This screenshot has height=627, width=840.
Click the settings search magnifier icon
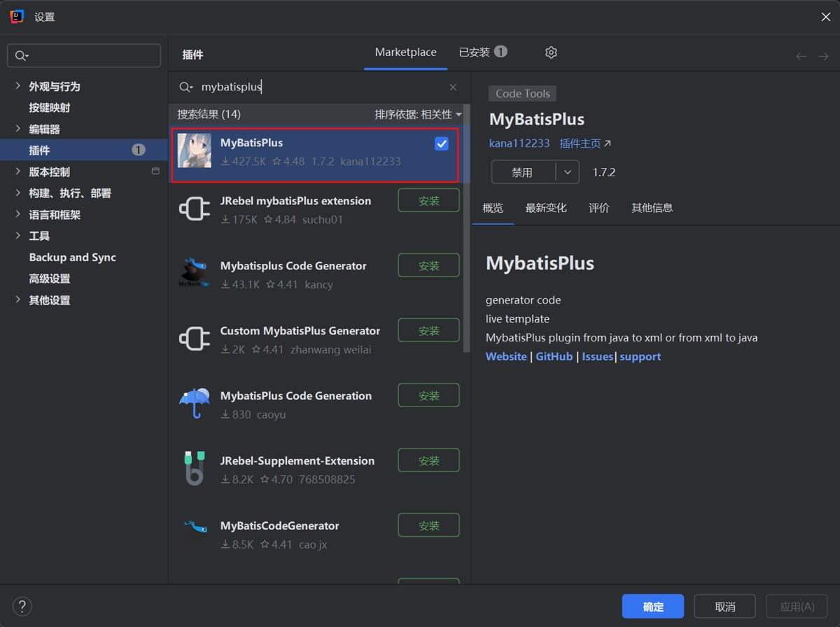21,56
